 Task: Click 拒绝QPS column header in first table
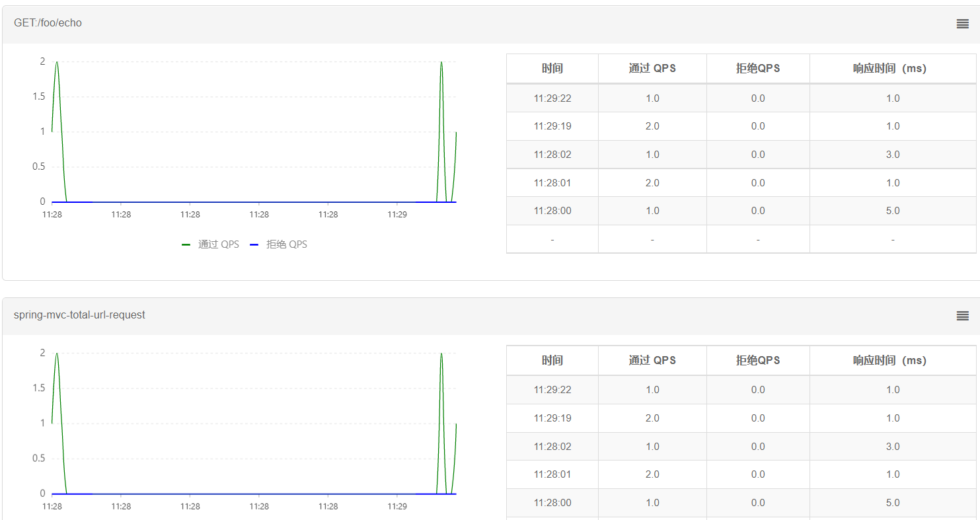point(758,69)
